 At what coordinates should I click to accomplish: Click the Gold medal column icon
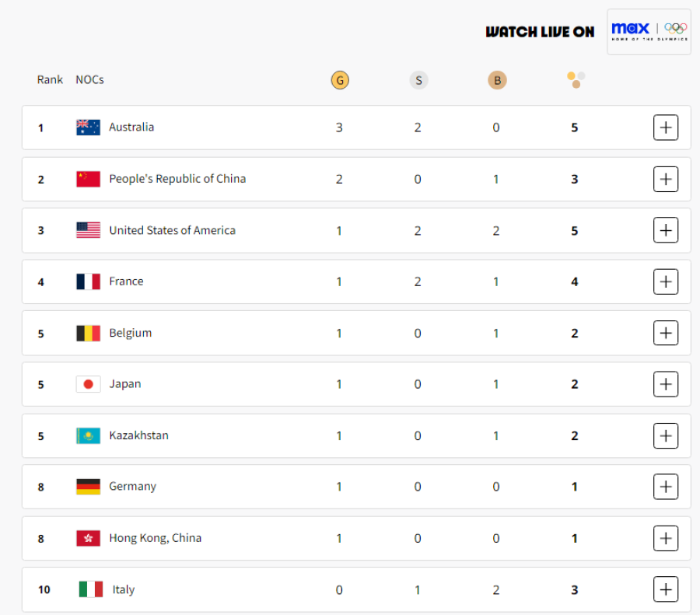pos(340,80)
